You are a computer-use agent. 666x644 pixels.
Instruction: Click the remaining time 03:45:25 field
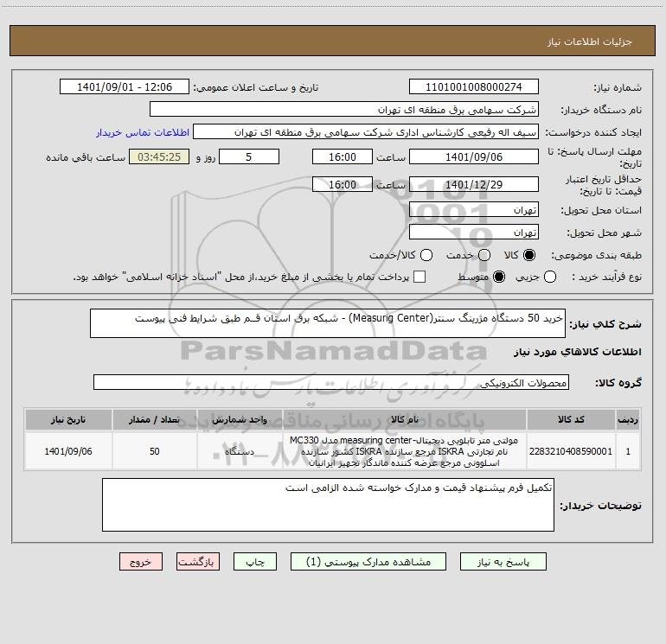click(159, 156)
